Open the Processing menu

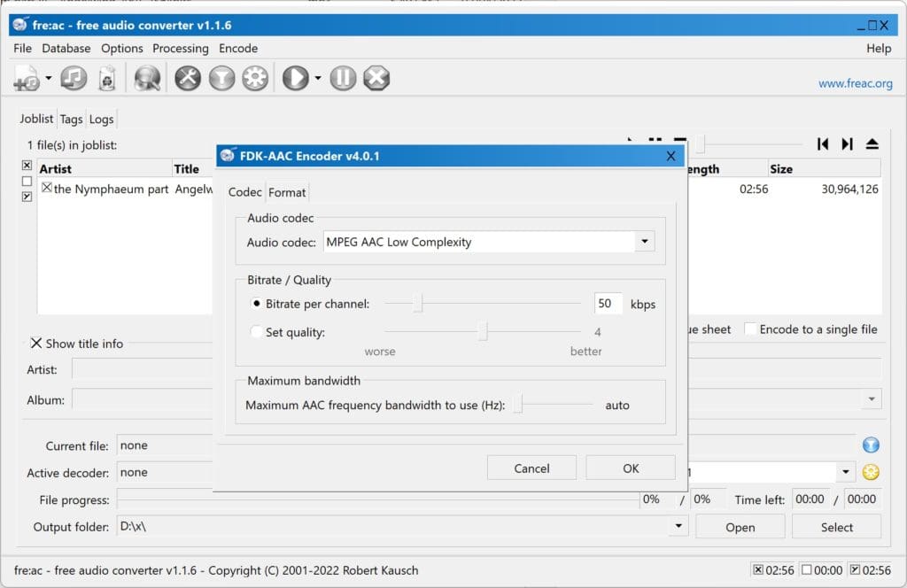181,49
